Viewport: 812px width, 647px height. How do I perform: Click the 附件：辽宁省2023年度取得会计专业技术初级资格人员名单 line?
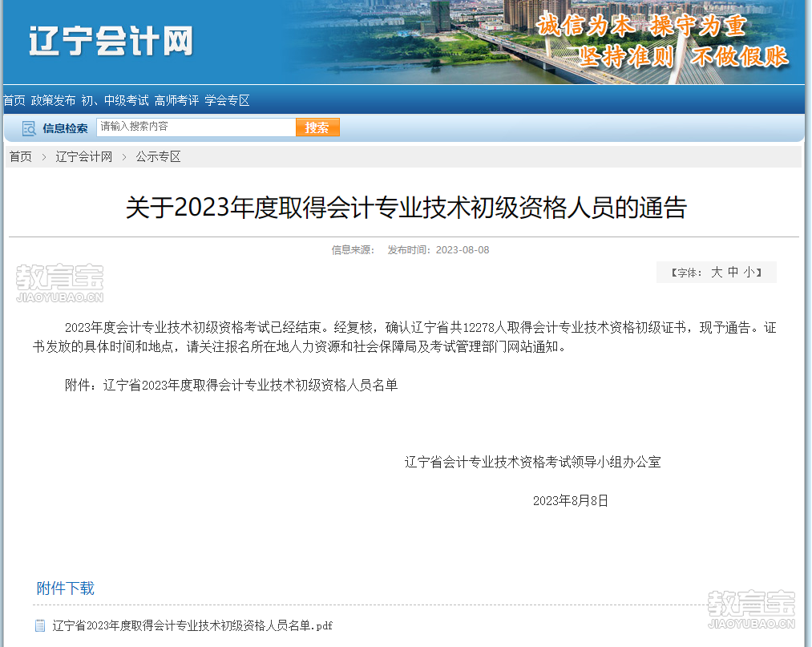[x=232, y=386]
